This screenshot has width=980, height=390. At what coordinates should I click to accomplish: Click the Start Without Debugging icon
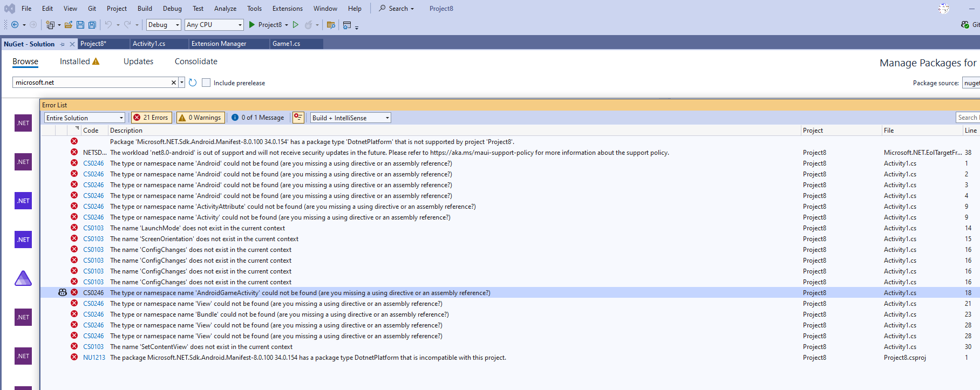pos(296,25)
